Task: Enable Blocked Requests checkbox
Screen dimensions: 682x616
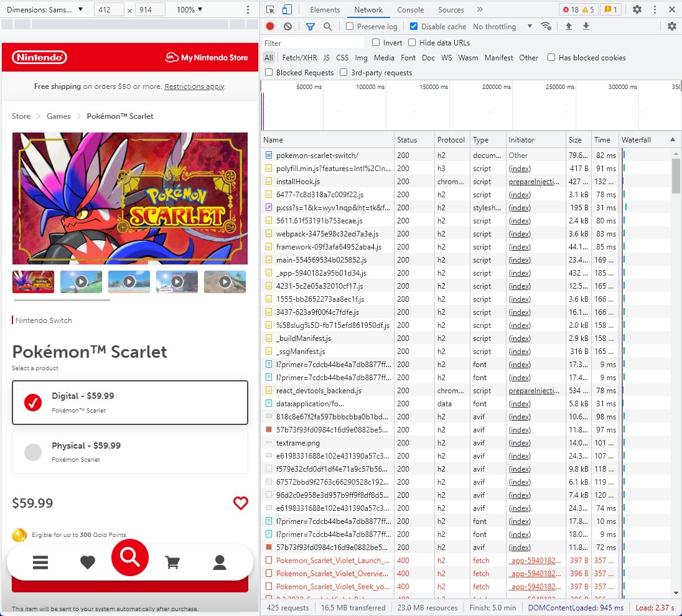Action: coord(269,72)
